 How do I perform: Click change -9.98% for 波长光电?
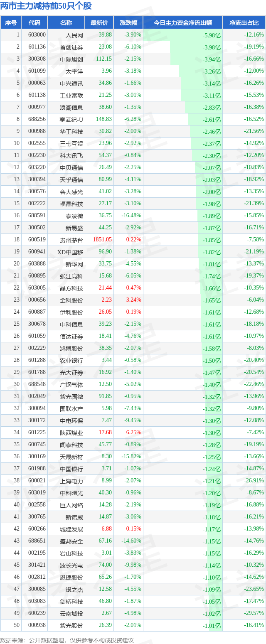coord(133,565)
